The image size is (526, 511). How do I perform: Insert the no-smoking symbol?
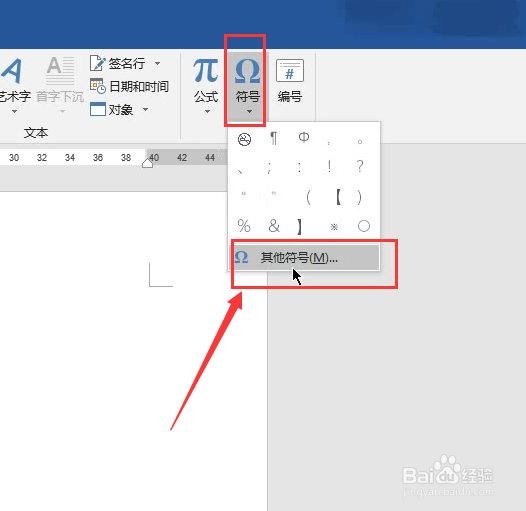pyautogui.click(x=244, y=139)
